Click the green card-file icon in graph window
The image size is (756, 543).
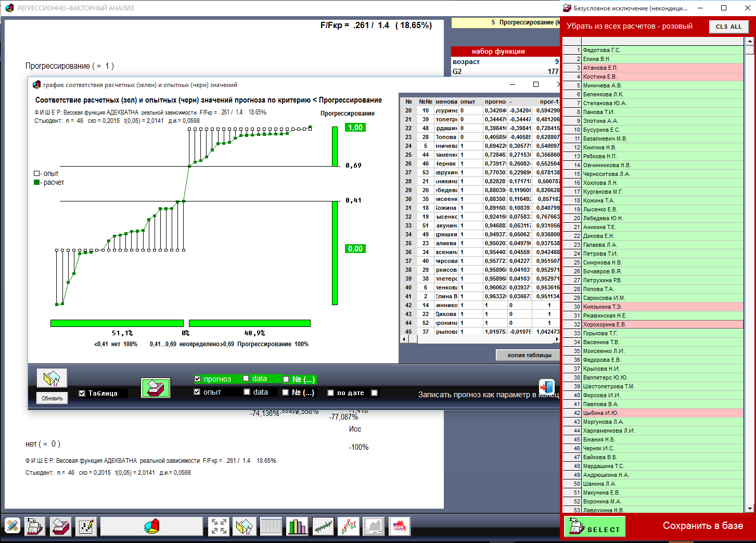coord(155,388)
